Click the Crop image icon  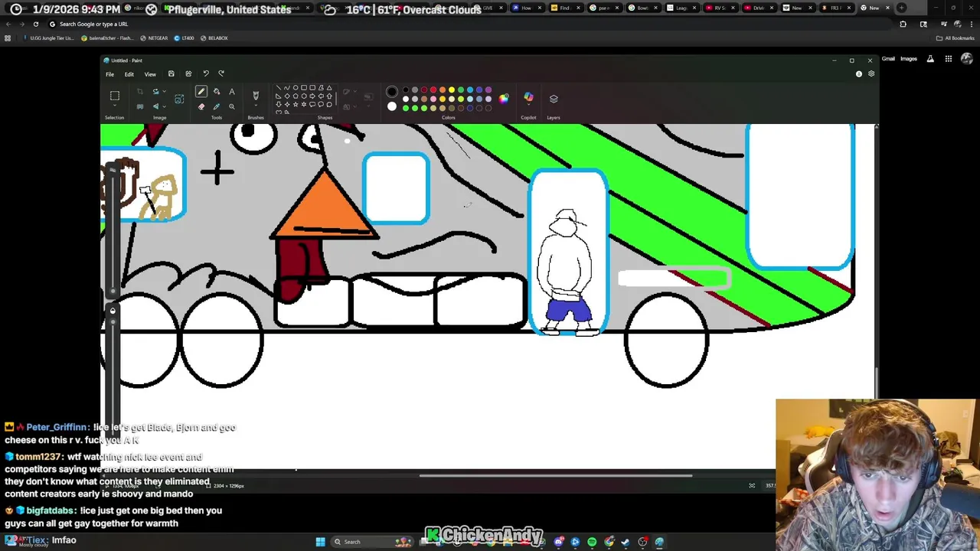point(139,91)
